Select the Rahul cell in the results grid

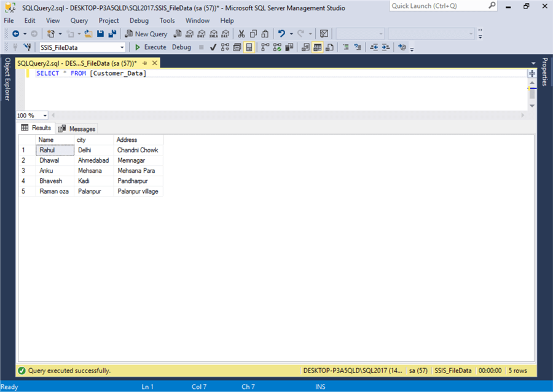tap(53, 149)
